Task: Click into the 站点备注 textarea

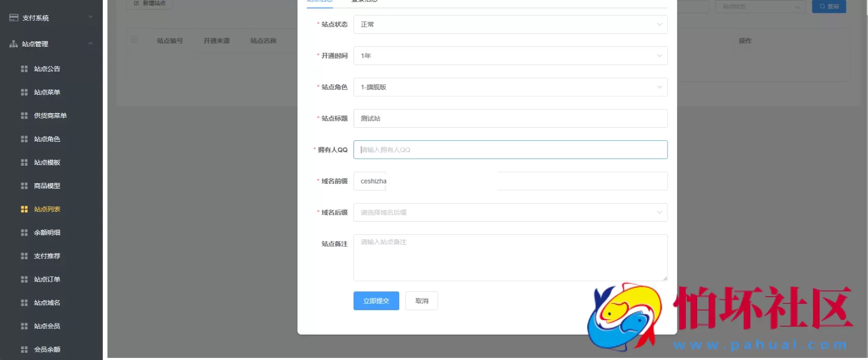Action: [x=510, y=258]
